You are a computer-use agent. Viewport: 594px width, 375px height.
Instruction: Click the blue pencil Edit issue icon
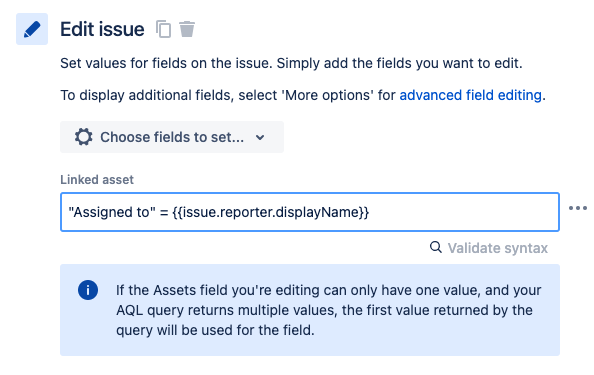[32, 29]
